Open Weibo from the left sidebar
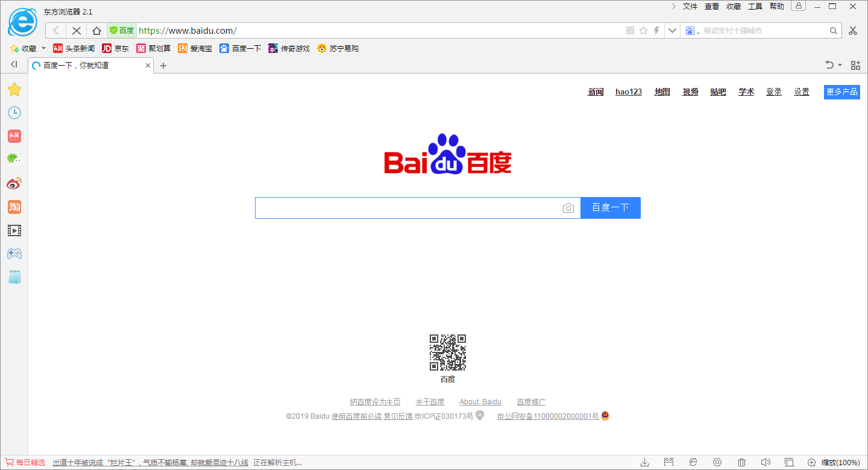This screenshot has height=470, width=868. click(x=14, y=183)
